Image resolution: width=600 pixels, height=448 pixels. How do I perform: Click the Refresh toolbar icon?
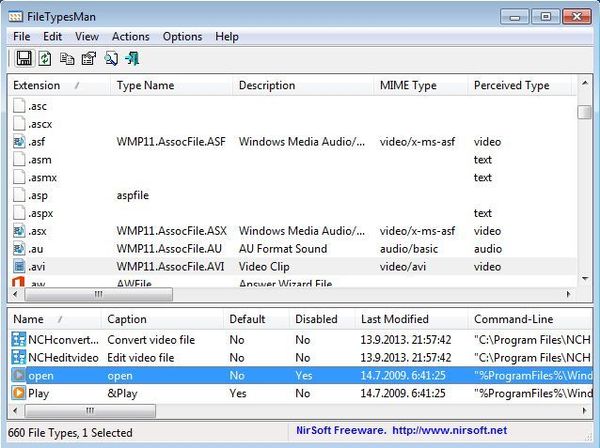click(44, 59)
